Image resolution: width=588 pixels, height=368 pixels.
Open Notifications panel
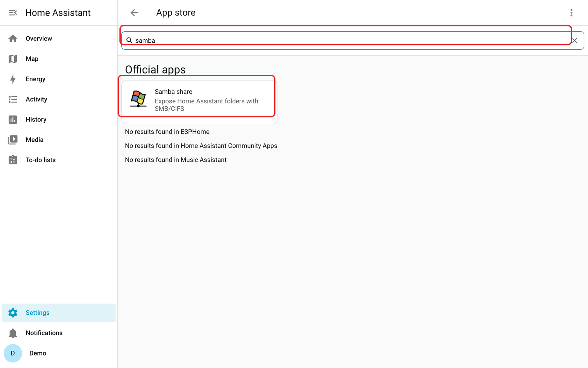click(59, 333)
